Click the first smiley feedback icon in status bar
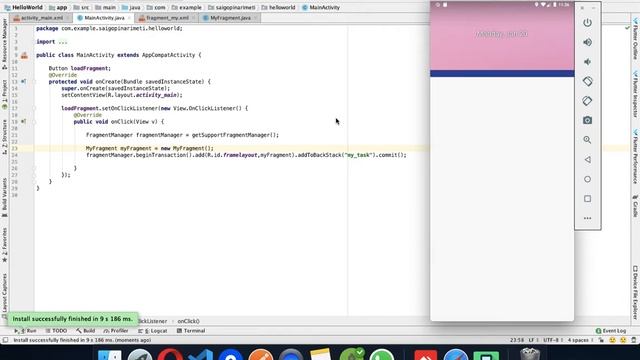 [612, 340]
